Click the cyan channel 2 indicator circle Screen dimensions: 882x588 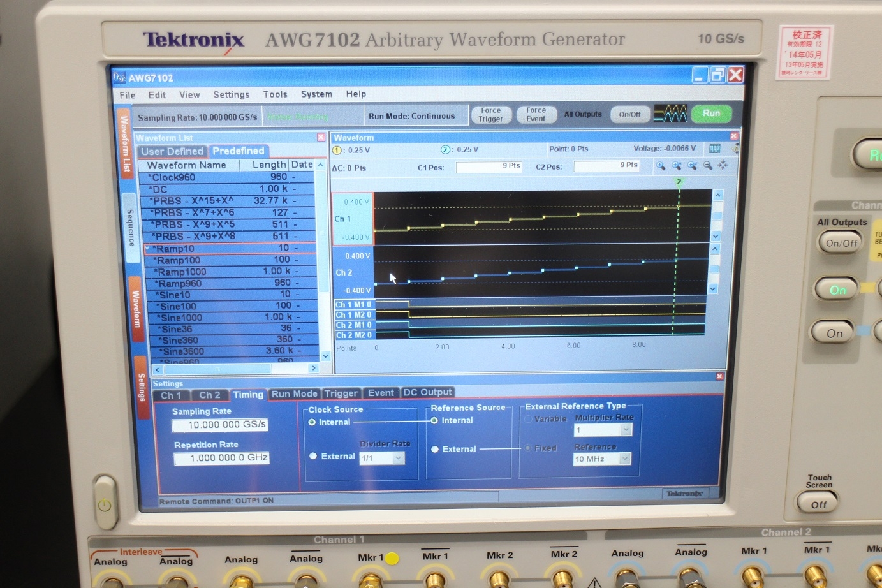click(x=446, y=149)
